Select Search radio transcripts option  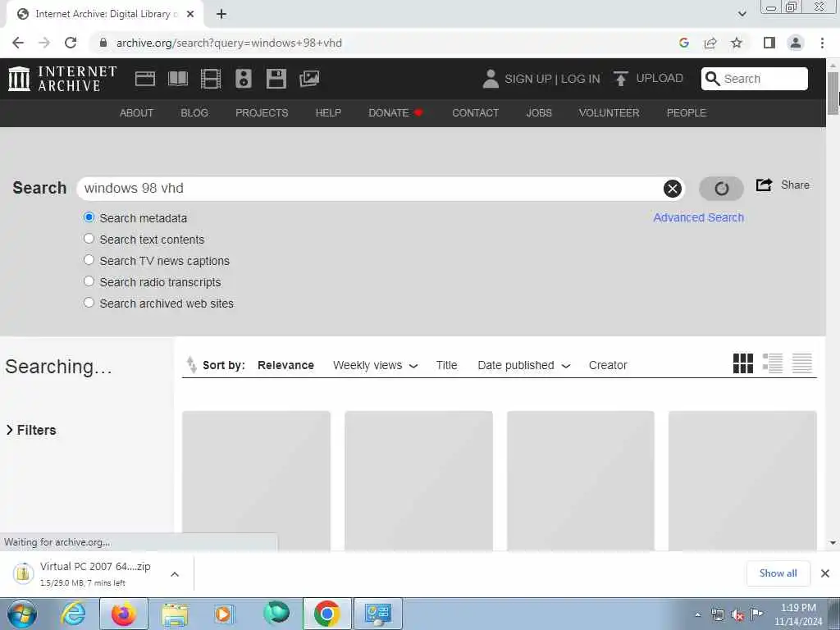point(89,281)
